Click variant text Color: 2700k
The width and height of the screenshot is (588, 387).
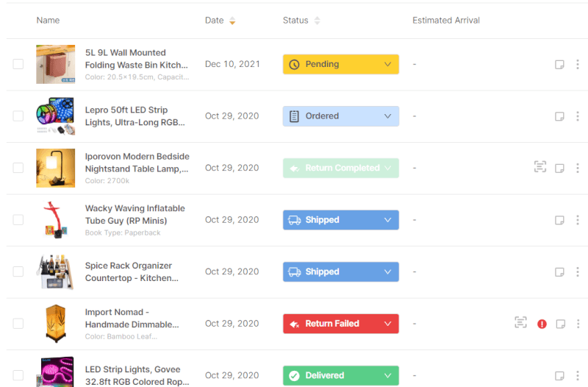(x=107, y=181)
